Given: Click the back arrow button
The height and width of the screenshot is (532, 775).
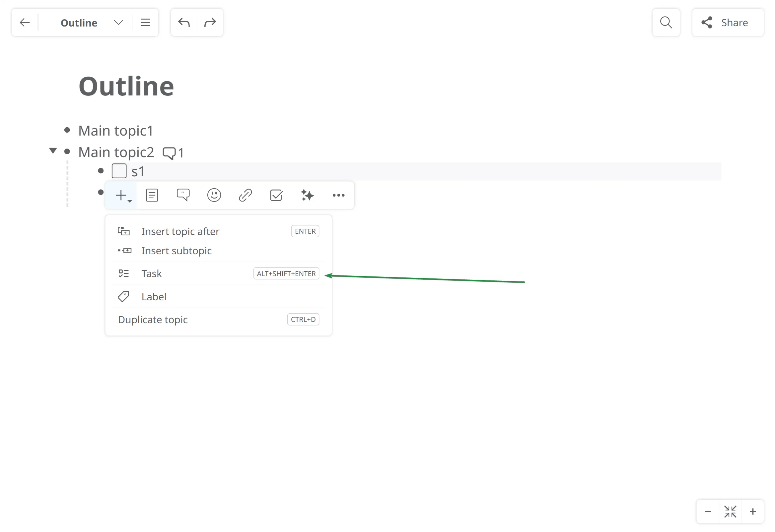Looking at the screenshot, I should [25, 23].
